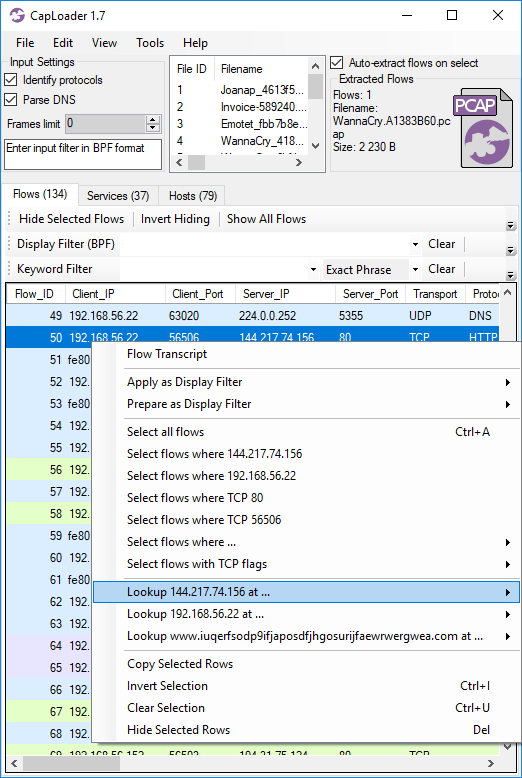The width and height of the screenshot is (522, 778).
Task: Click the PCAP file icon in Extracted Flows
Action: pos(484,128)
